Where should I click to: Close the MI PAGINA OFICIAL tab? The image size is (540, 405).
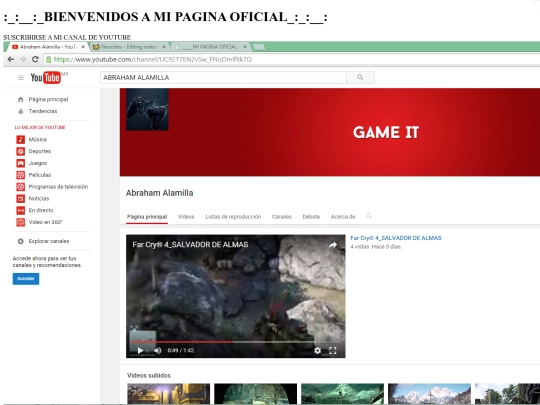pos(245,47)
